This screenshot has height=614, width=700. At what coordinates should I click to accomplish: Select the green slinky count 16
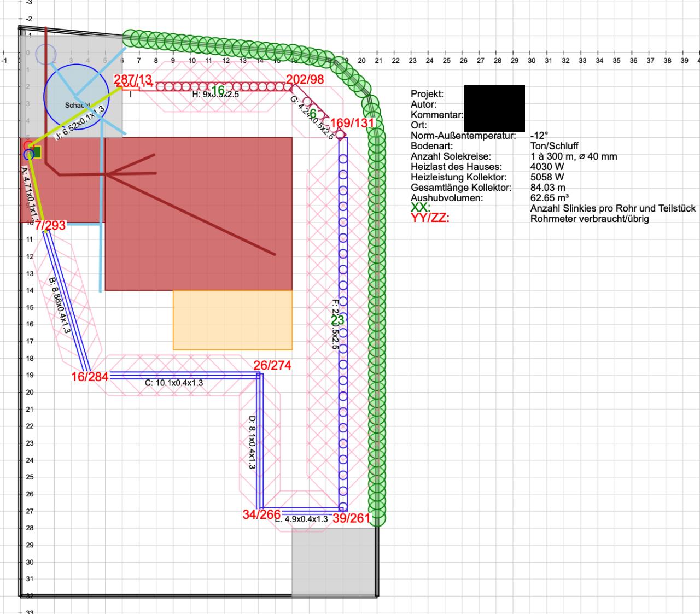[218, 90]
